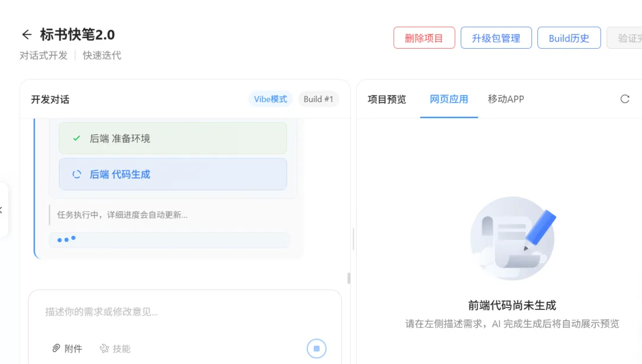Open Build历史
This screenshot has height=364, width=642.
coord(569,38)
